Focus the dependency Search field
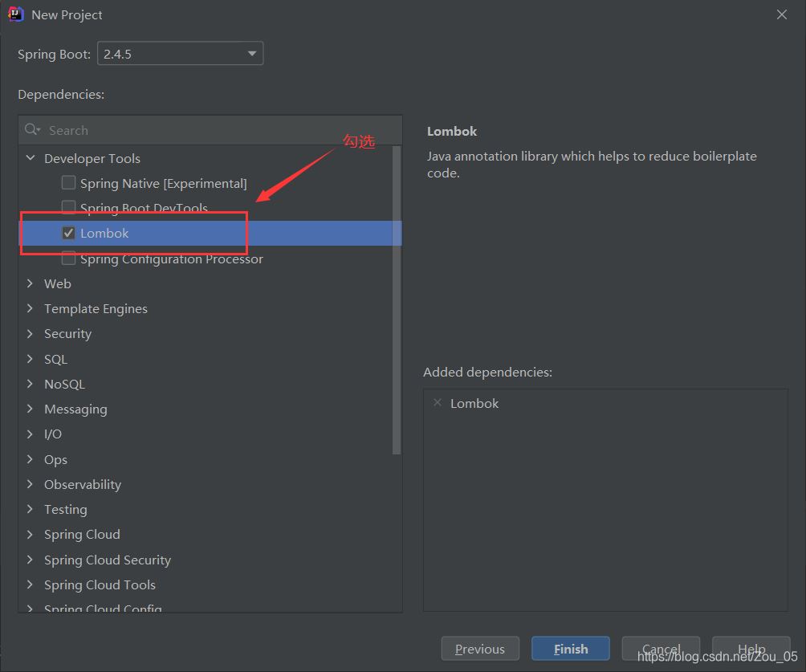The width and height of the screenshot is (806, 672). tap(217, 130)
